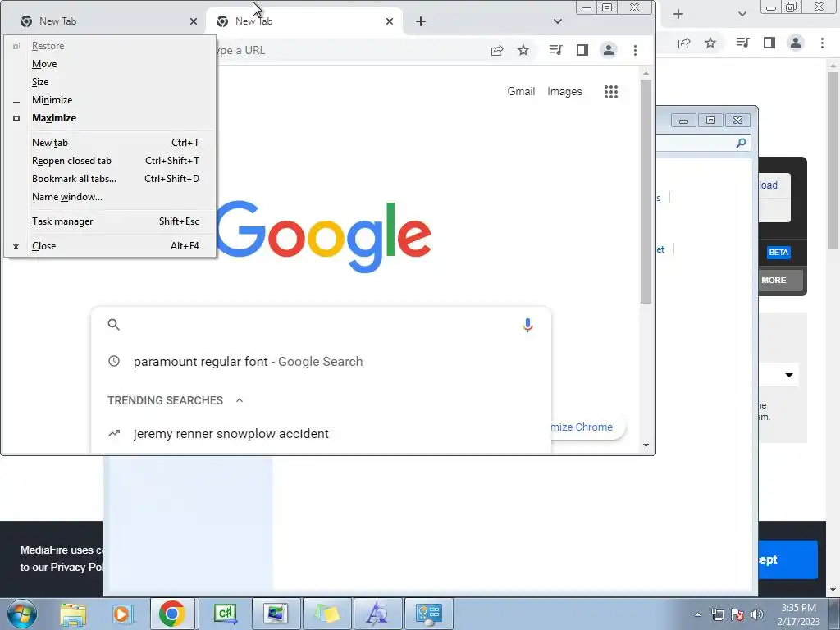Select Move in the window menu
Screen dimensions: 840x630
pyautogui.click(x=110, y=64)
